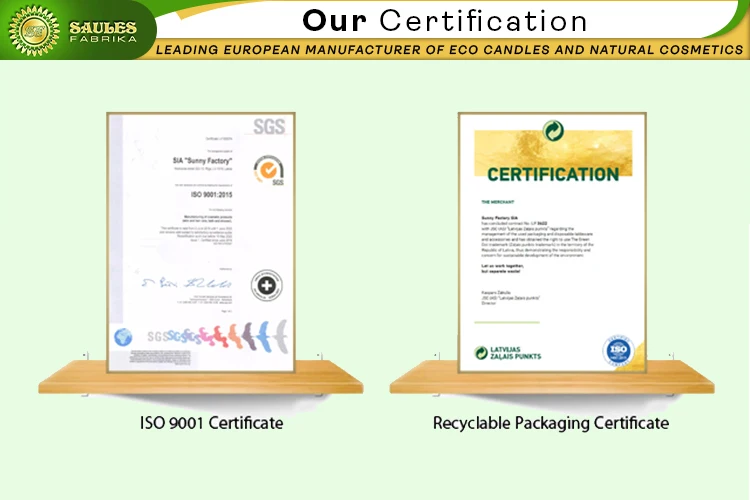Click the "Our Certification" heading
The image size is (750, 500).
coord(445,20)
